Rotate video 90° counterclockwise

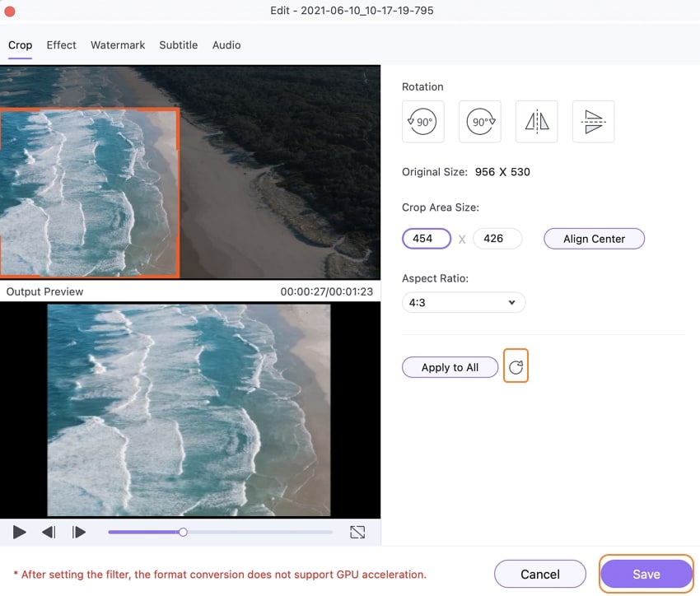click(x=422, y=121)
